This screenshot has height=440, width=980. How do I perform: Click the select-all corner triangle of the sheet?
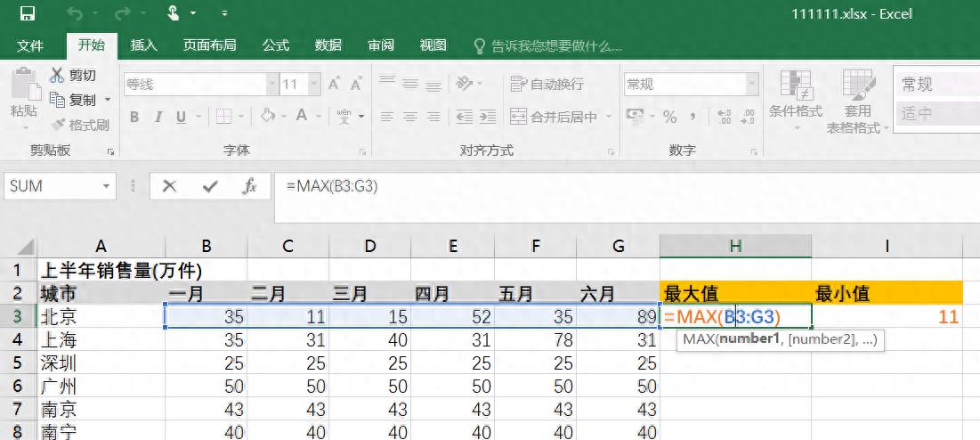coord(26,247)
